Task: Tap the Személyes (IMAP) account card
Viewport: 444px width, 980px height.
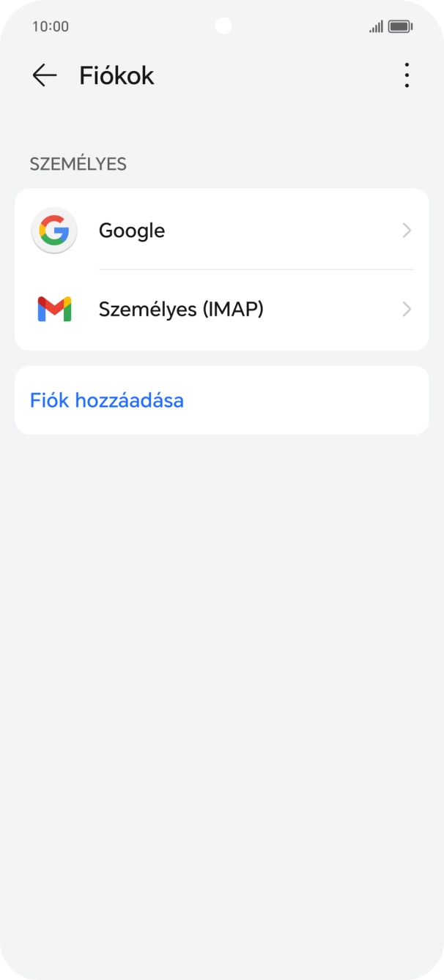Action: coord(220,309)
